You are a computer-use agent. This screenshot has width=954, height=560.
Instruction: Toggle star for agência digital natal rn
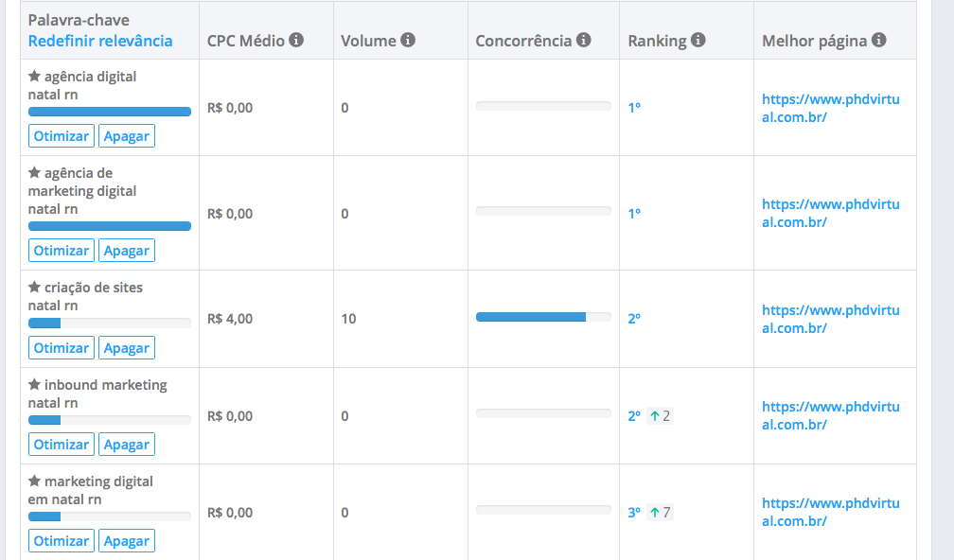35,76
